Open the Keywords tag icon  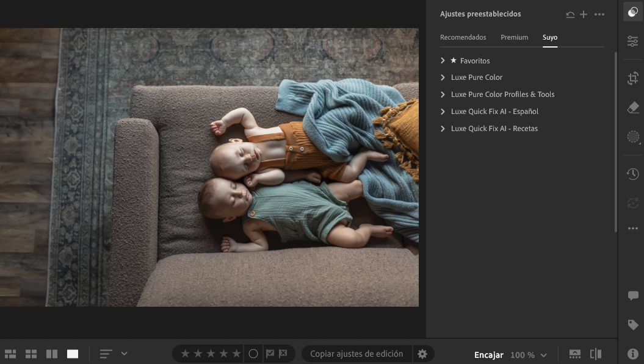[x=633, y=325]
